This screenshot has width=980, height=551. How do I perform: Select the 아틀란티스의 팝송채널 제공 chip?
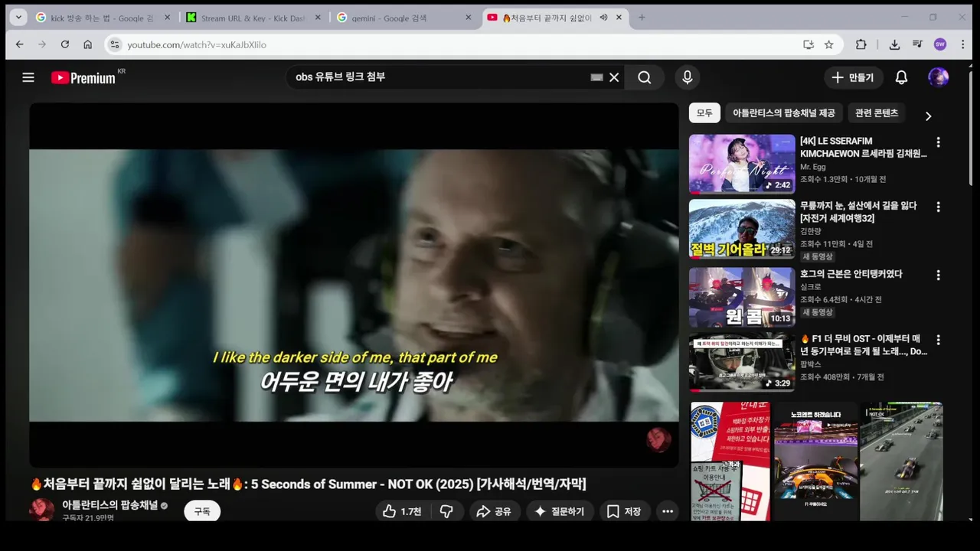pyautogui.click(x=784, y=112)
